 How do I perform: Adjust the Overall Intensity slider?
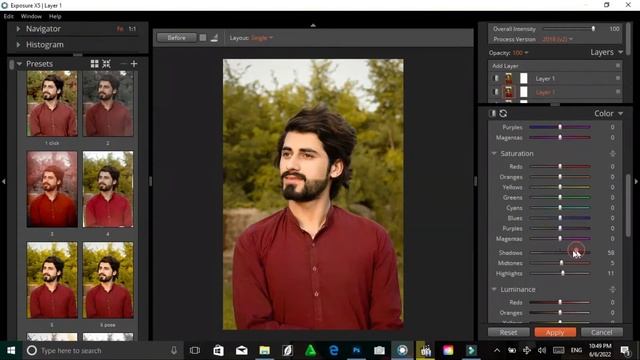click(x=568, y=29)
